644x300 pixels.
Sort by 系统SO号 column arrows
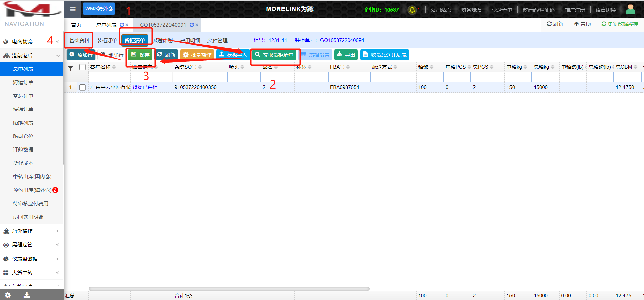point(200,67)
